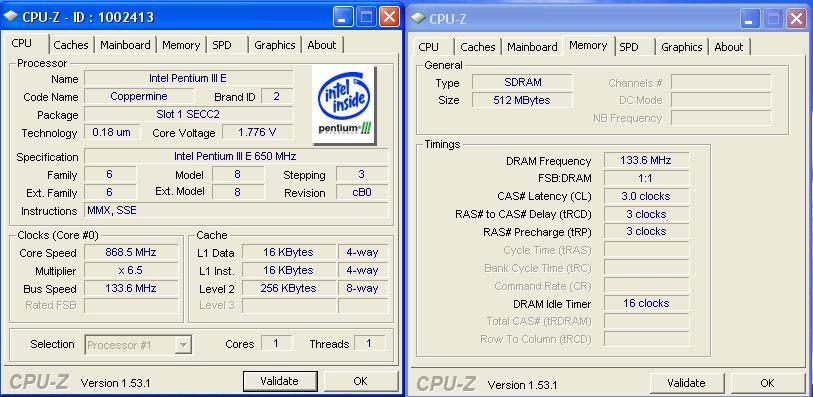Click the Instructions value 'MMX, SSE'
This screenshot has height=397, width=813.
point(236,210)
